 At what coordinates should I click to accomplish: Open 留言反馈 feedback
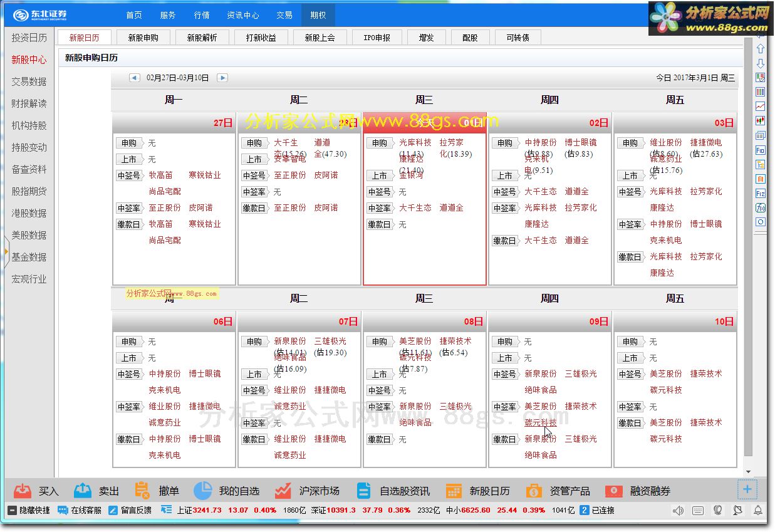pos(130,511)
